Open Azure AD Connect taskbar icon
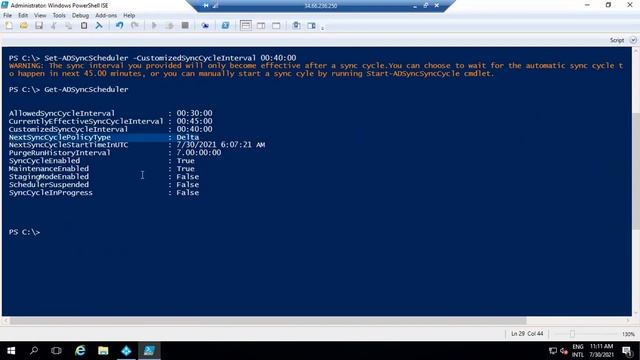Viewport: 640px width, 360px height. (x=126, y=351)
